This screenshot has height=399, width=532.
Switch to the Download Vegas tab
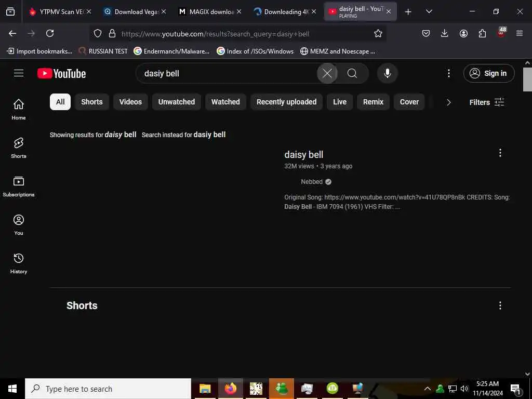coord(134,11)
